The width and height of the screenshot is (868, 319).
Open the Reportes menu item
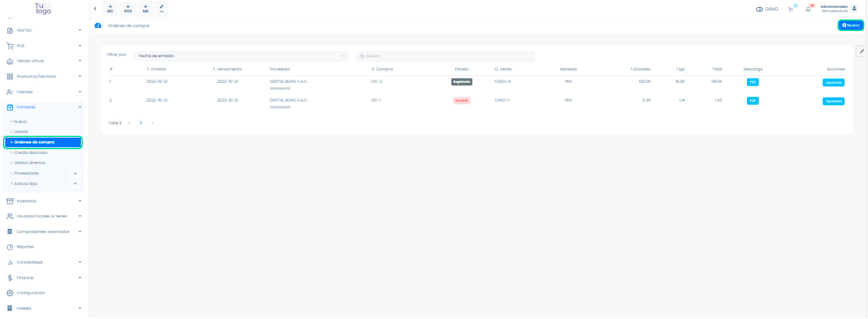[25, 247]
